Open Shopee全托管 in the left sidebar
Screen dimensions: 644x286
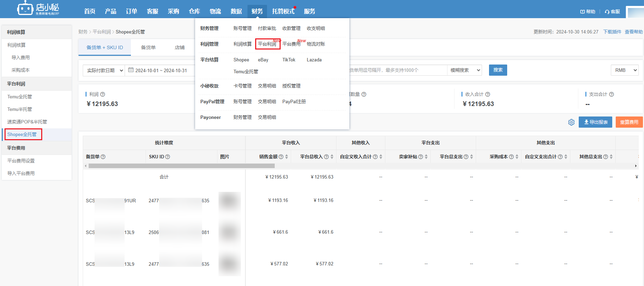(22, 134)
